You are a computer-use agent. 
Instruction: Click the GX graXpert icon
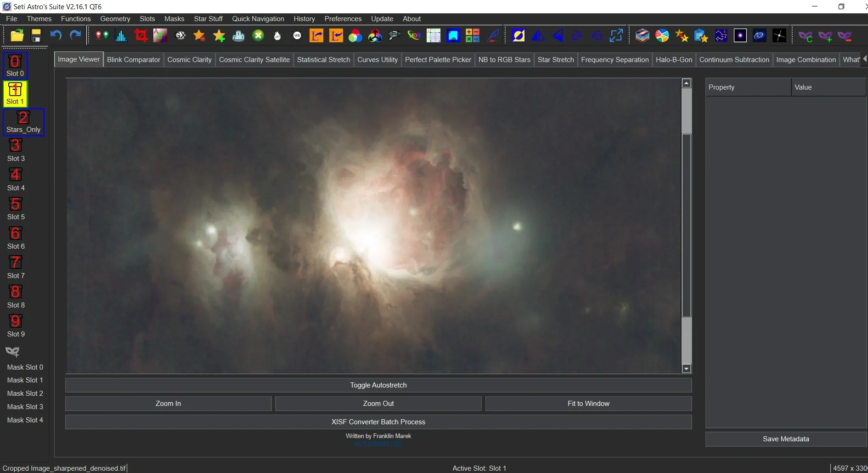[180, 35]
